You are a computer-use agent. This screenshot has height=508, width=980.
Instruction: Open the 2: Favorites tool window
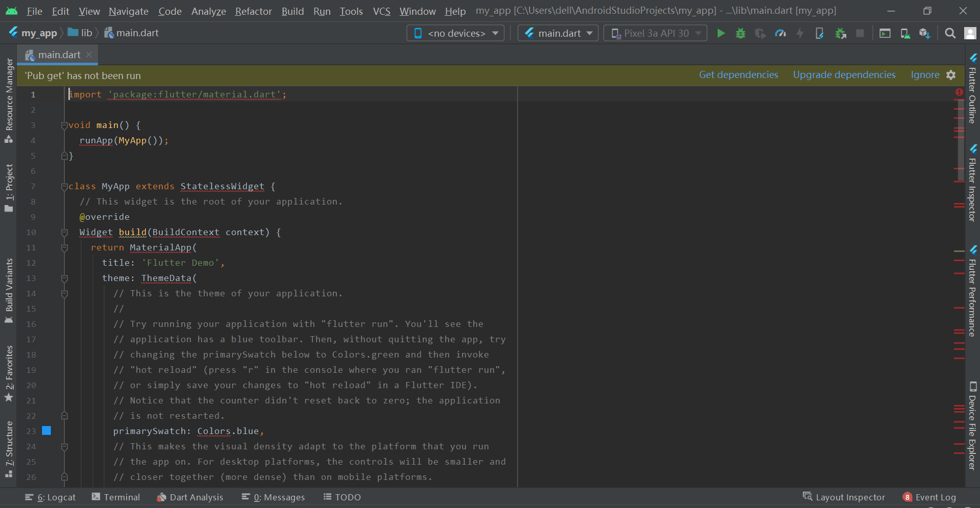(x=9, y=373)
